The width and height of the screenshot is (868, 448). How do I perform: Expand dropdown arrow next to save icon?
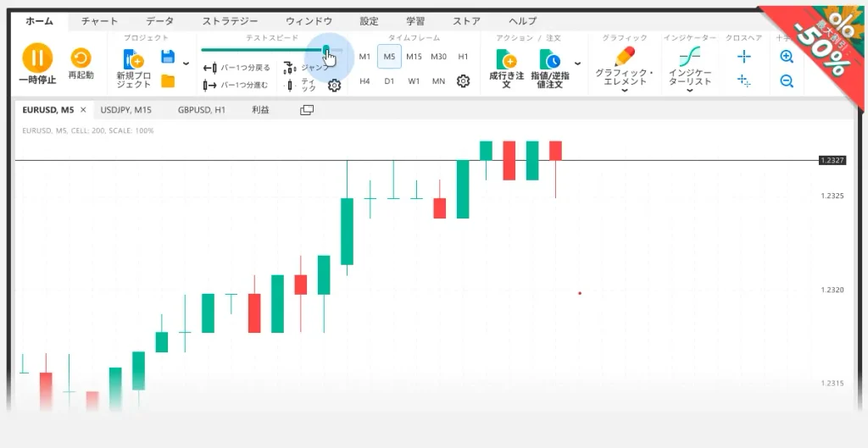click(x=186, y=64)
